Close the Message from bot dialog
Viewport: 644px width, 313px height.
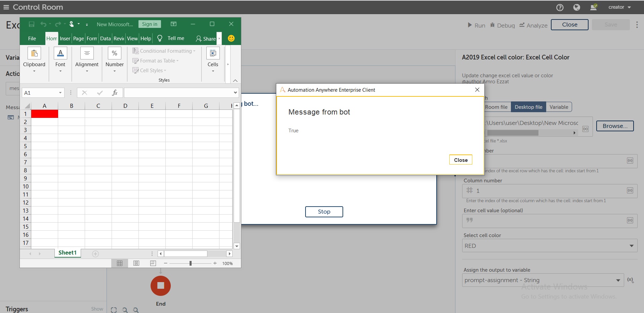point(460,160)
